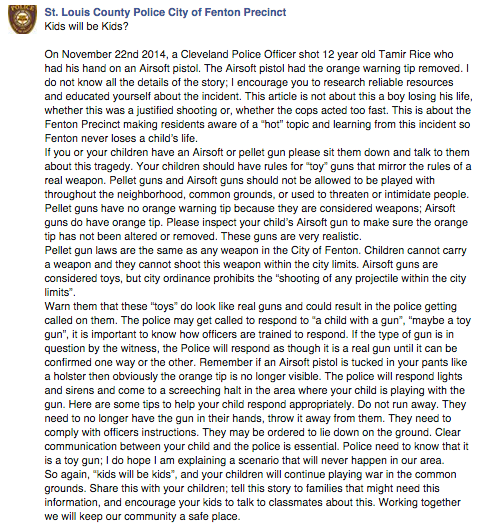Image resolution: width=479 pixels, height=527 pixels.
Task: Click the sentence 'Do not run away.'
Action: click(398, 405)
